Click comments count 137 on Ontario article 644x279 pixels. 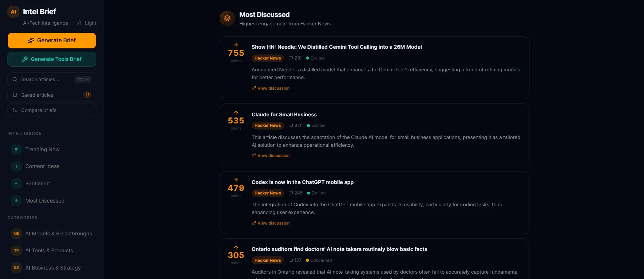295,260
